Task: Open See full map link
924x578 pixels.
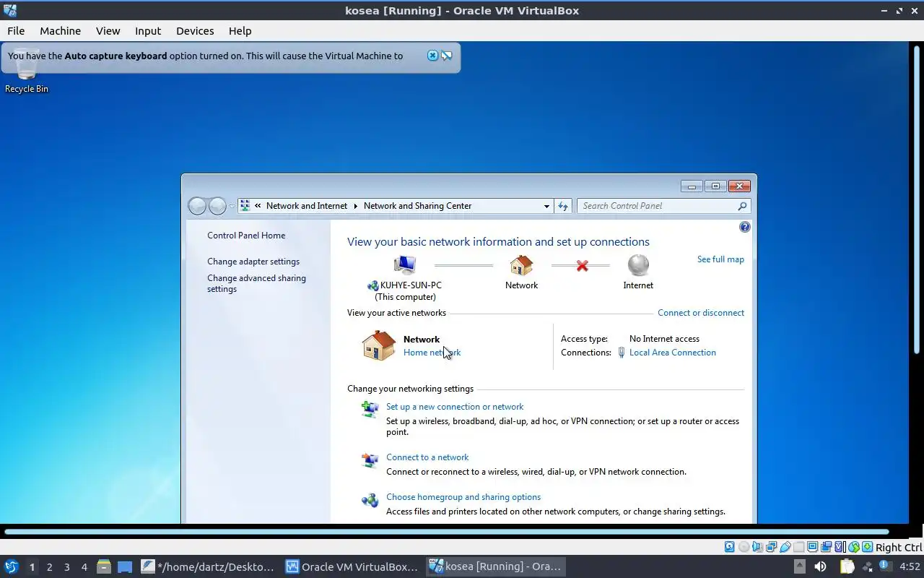Action: [720, 259]
